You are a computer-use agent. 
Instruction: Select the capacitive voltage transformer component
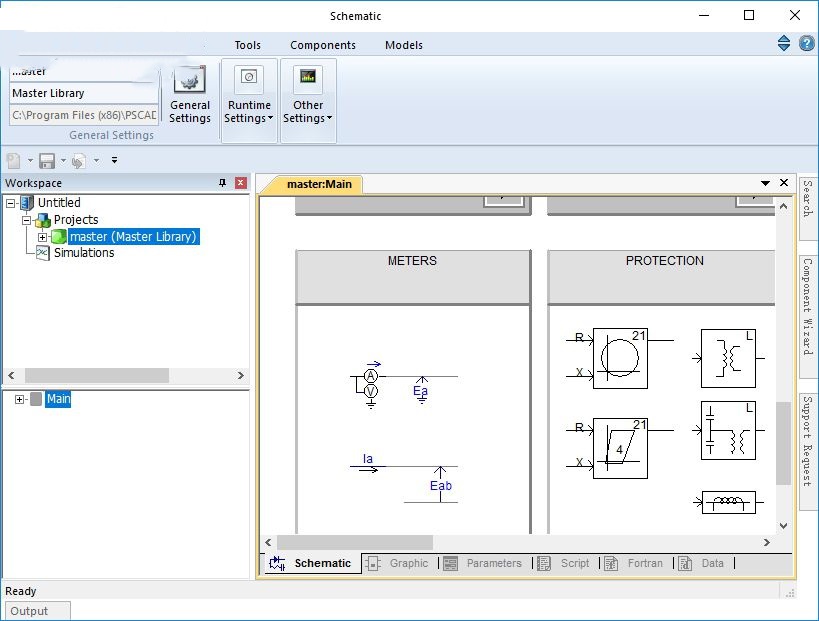(728, 430)
